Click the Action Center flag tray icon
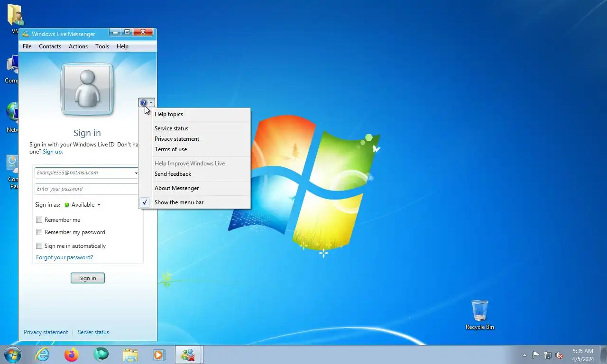Screen dimensions: 607x364 pyautogui.click(x=536, y=355)
